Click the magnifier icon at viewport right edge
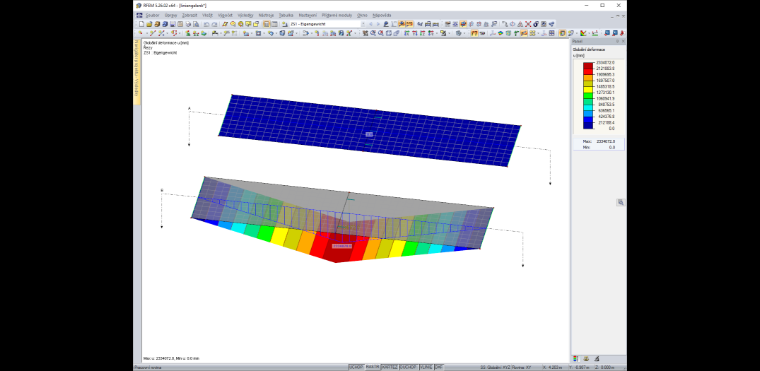This screenshot has height=371, width=760. pos(620,203)
